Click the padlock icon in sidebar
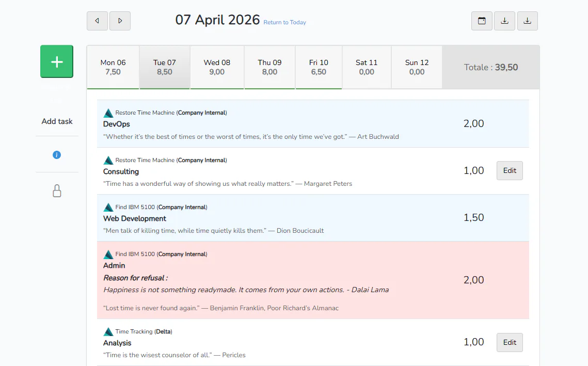The height and width of the screenshot is (366, 588). pyautogui.click(x=57, y=191)
